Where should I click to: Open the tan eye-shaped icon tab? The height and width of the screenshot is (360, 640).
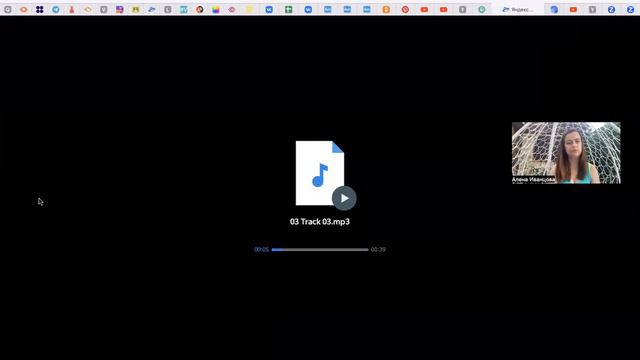click(88, 9)
